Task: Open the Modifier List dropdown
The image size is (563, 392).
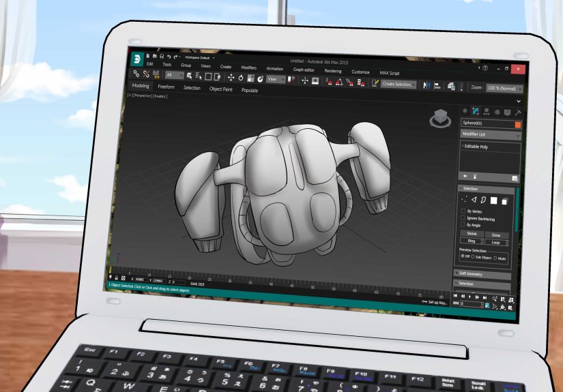Action: 490,135
